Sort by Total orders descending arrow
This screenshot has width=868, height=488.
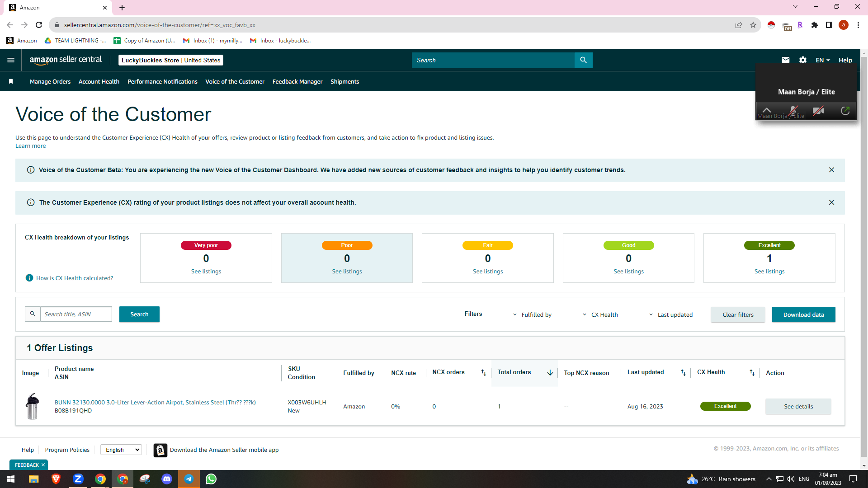(550, 373)
